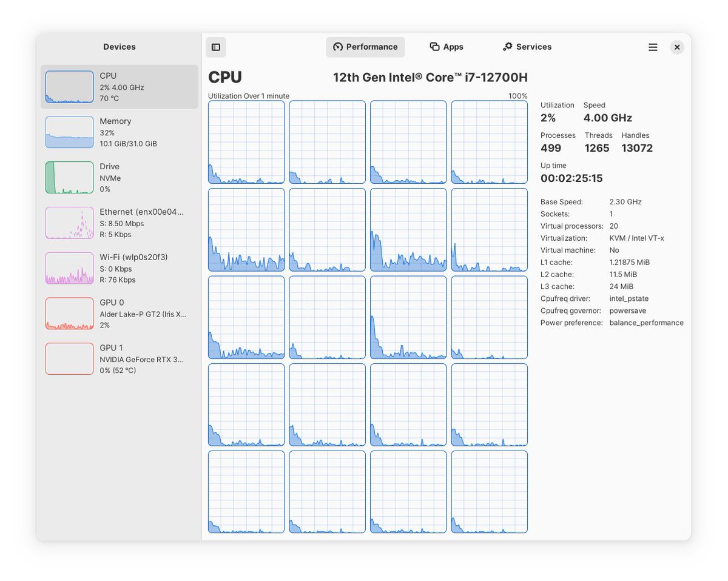Switch to the Performance tab
The image size is (728, 581).
pos(365,47)
